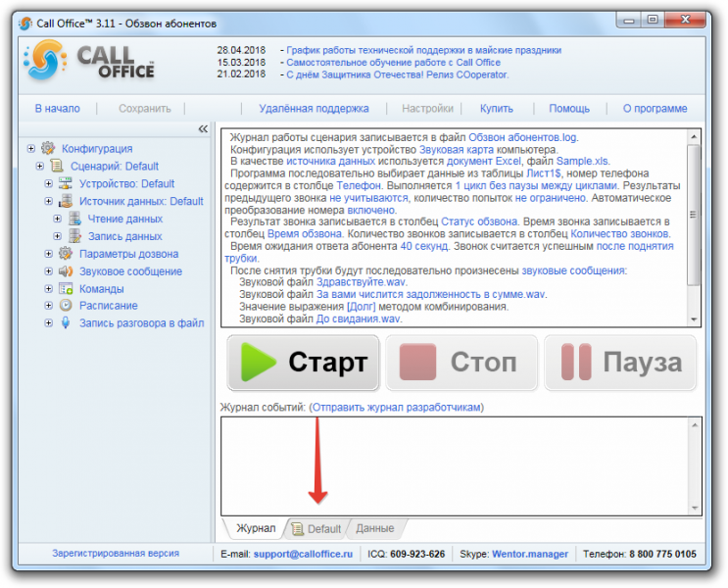Screen dimensions: 728x588
Task: Click the Стоп button
Action: coord(461,363)
